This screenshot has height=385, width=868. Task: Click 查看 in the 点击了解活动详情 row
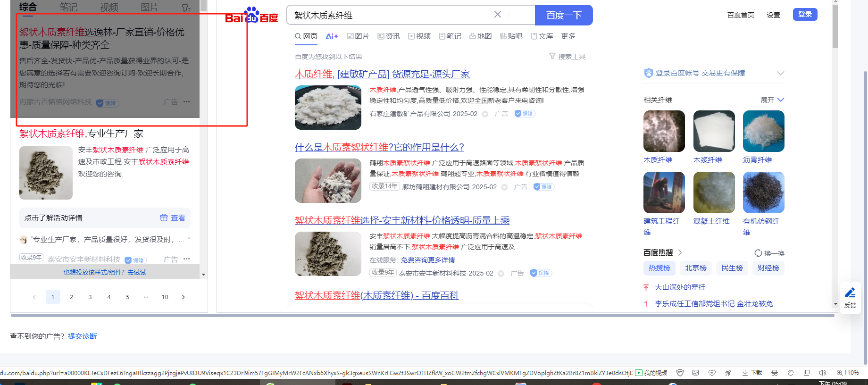point(173,218)
